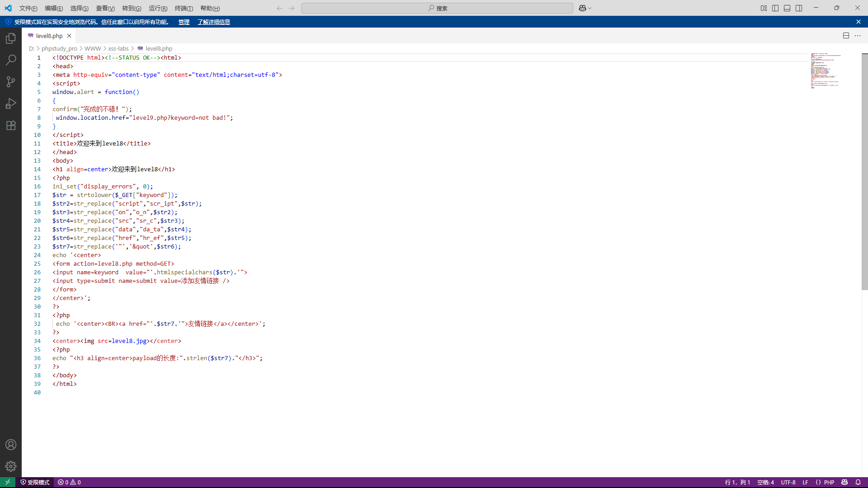
Task: Click the line and column indicator
Action: point(737,482)
